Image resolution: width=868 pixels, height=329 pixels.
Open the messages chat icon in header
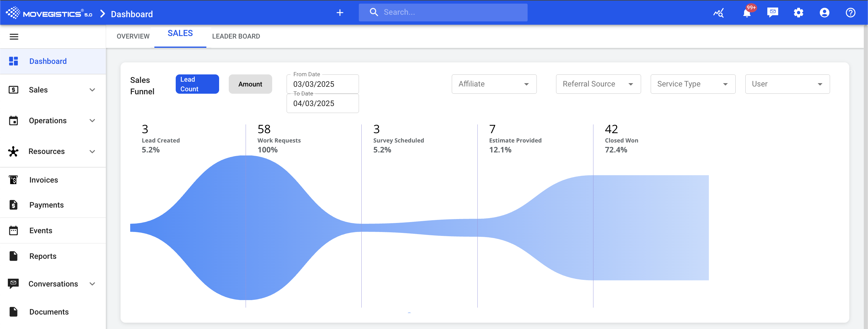772,13
